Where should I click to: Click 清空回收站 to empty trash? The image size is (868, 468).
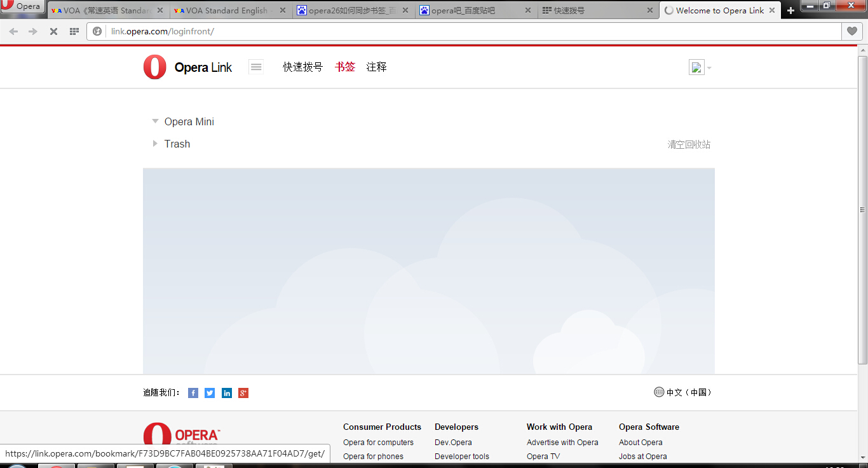(x=689, y=144)
